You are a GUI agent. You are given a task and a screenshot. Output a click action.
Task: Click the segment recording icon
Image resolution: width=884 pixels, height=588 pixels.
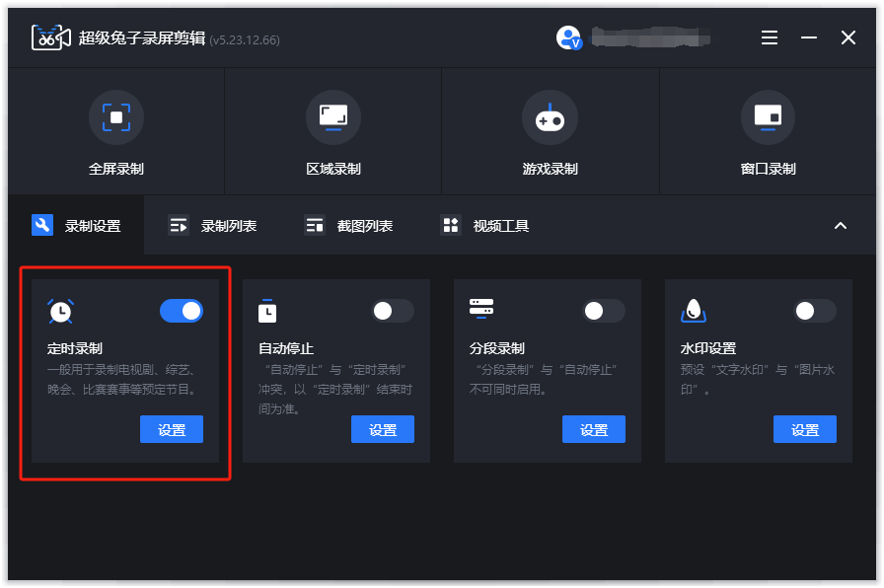[481, 308]
